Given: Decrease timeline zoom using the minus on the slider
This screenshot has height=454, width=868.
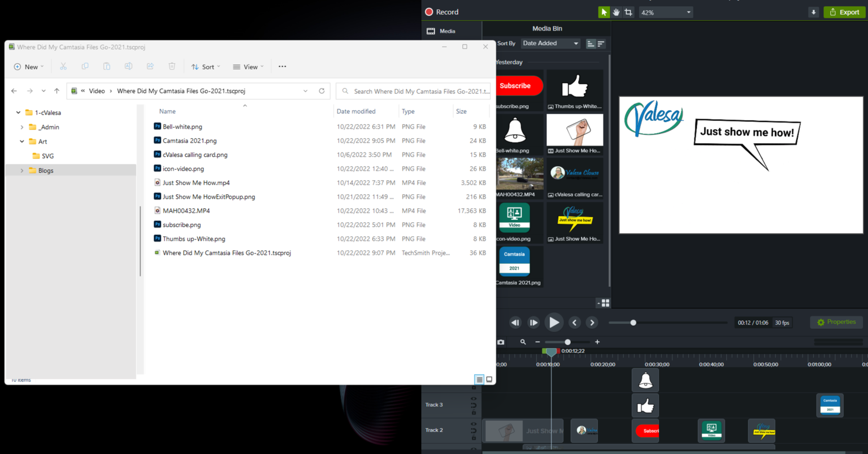Looking at the screenshot, I should click(537, 342).
